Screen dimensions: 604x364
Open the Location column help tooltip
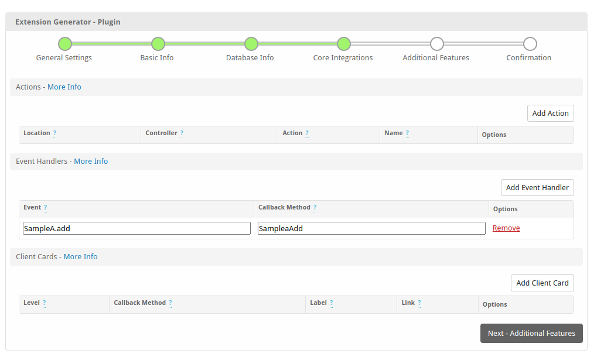54,133
